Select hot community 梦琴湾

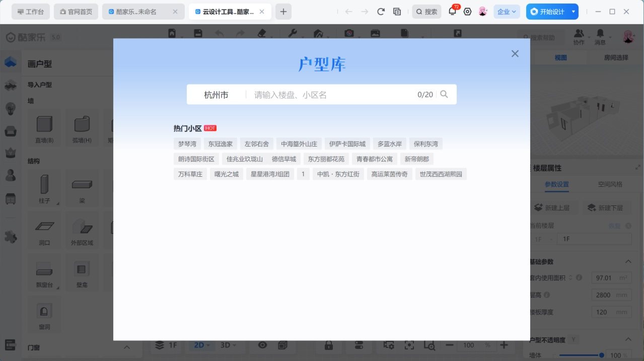point(187,144)
